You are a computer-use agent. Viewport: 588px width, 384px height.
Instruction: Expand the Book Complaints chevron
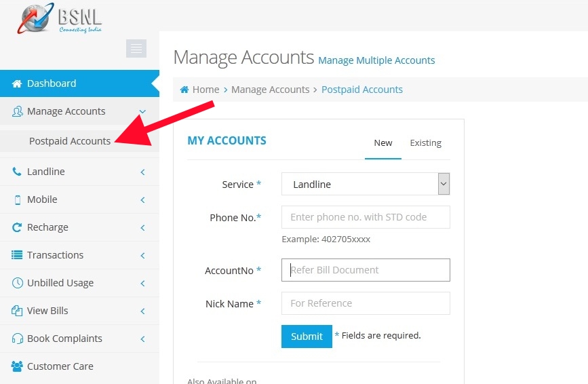tap(142, 339)
